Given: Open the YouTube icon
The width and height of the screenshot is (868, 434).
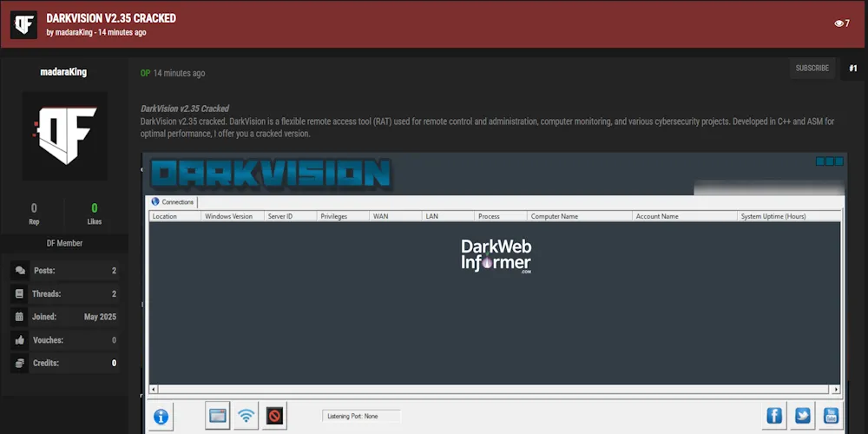Looking at the screenshot, I should click(831, 417).
